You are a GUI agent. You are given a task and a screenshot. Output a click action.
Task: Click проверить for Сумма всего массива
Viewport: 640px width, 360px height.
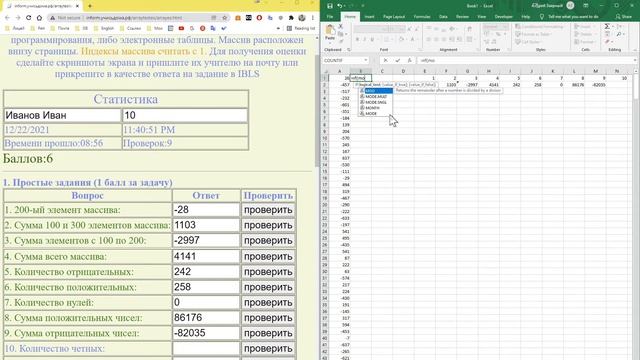(268, 256)
